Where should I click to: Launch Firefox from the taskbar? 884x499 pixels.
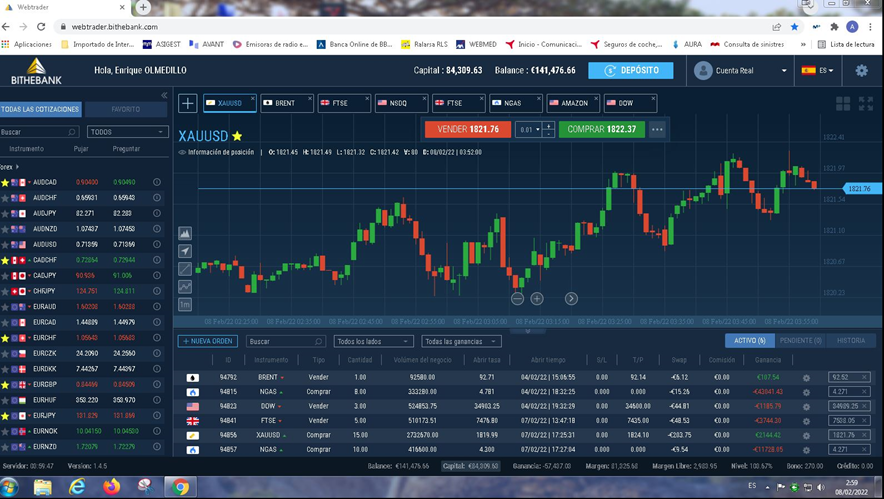click(112, 487)
